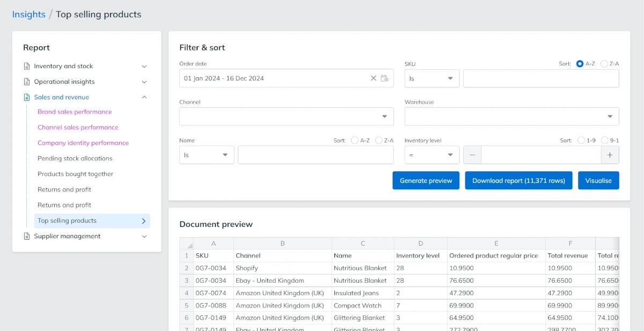Open Company identity performance report
The height and width of the screenshot is (331, 644).
tap(83, 143)
